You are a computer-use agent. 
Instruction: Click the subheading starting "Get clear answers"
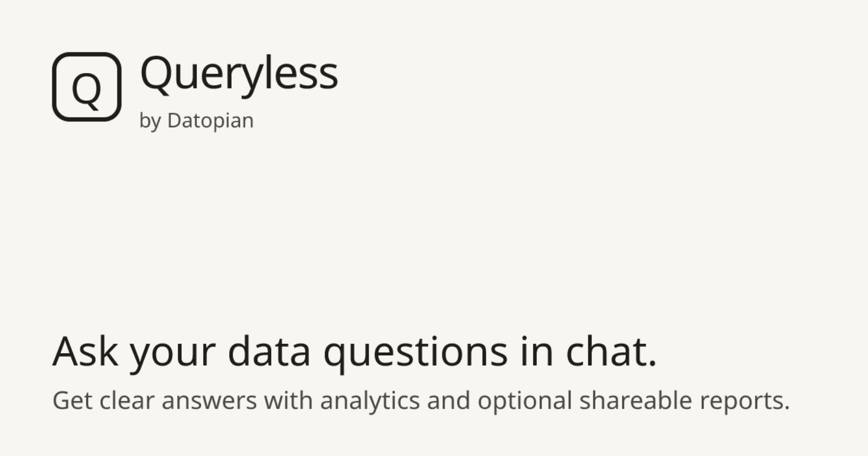(x=421, y=400)
